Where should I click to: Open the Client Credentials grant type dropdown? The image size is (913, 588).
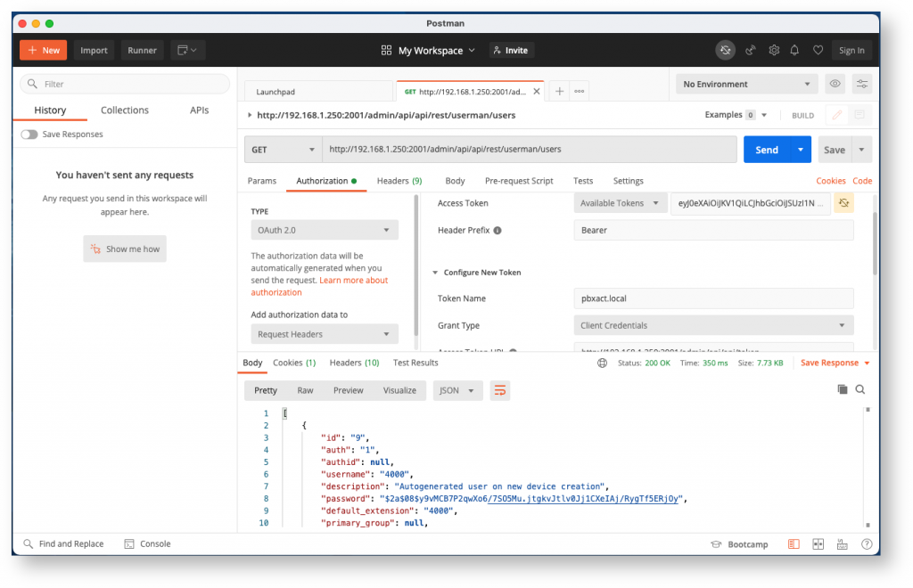(x=713, y=326)
